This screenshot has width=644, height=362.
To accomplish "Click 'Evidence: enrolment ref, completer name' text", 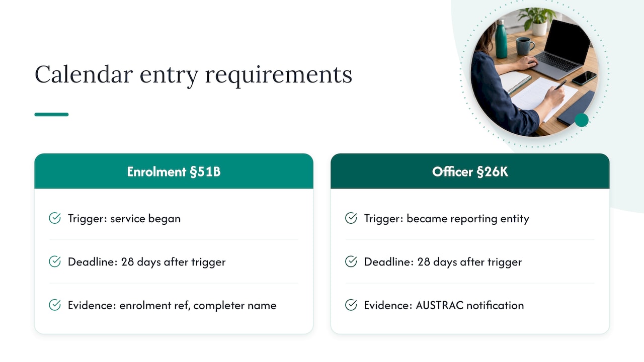I will pyautogui.click(x=172, y=305).
